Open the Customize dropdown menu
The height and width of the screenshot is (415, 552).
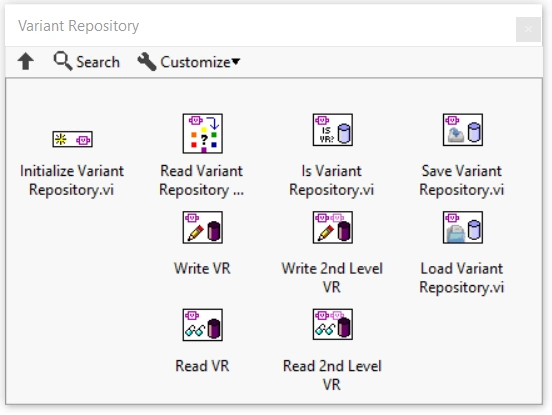(x=189, y=62)
